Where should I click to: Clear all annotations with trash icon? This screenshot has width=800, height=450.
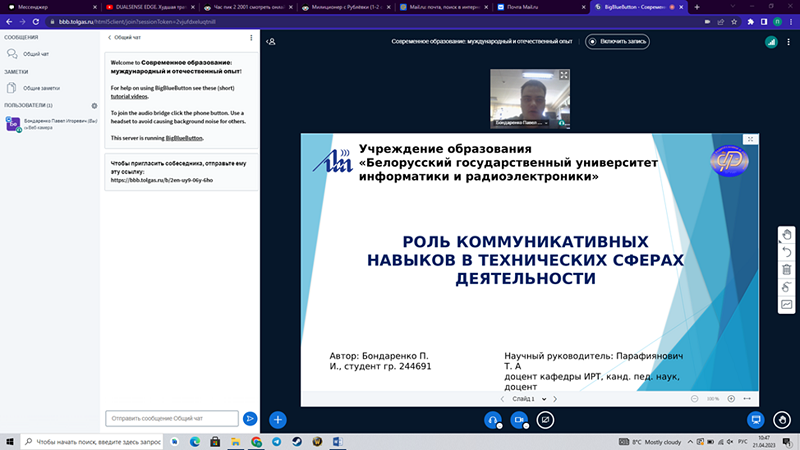787,269
